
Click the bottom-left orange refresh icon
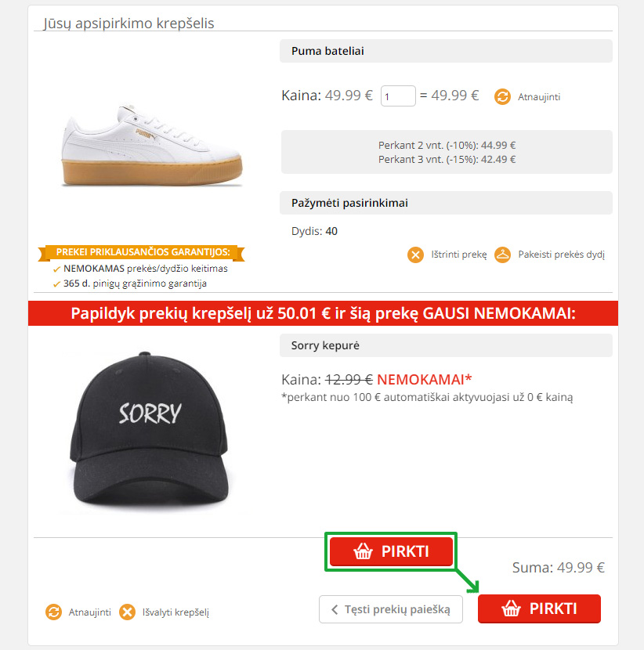53,612
